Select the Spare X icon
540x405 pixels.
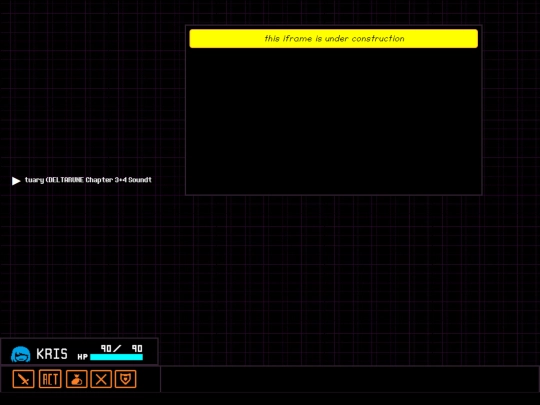(101, 379)
